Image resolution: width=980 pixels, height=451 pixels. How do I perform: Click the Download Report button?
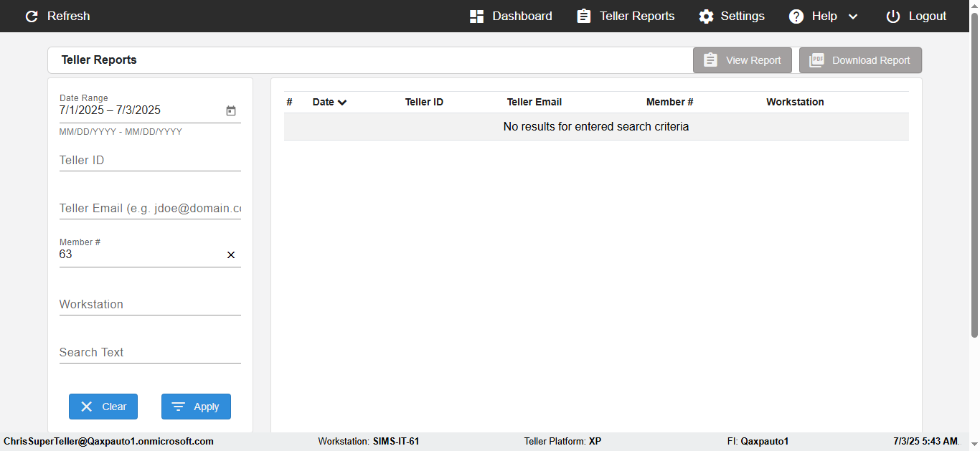(x=860, y=60)
